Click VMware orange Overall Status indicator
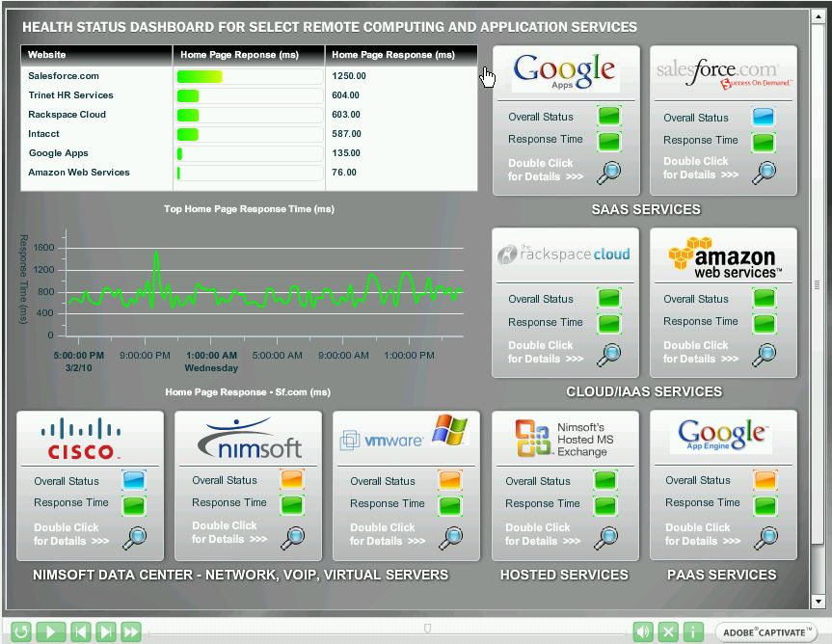Image resolution: width=832 pixels, height=644 pixels. [x=450, y=480]
